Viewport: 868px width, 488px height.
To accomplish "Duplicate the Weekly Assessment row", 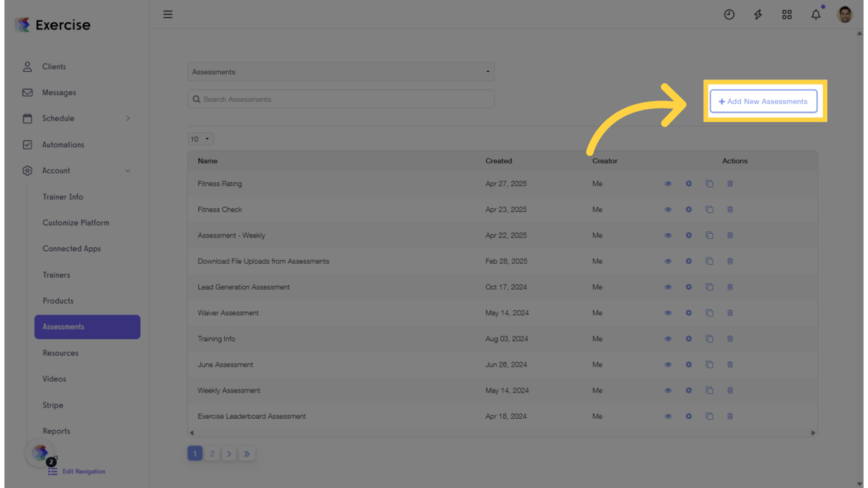I will click(709, 391).
